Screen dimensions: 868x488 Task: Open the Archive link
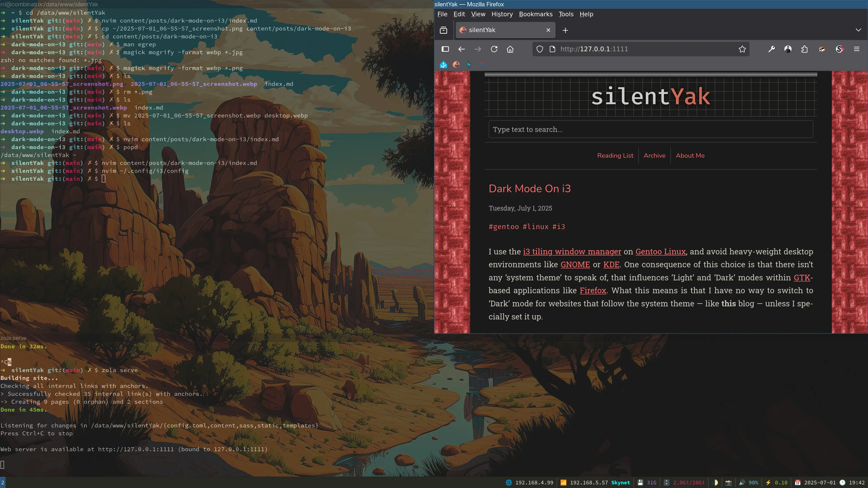[654, 156]
